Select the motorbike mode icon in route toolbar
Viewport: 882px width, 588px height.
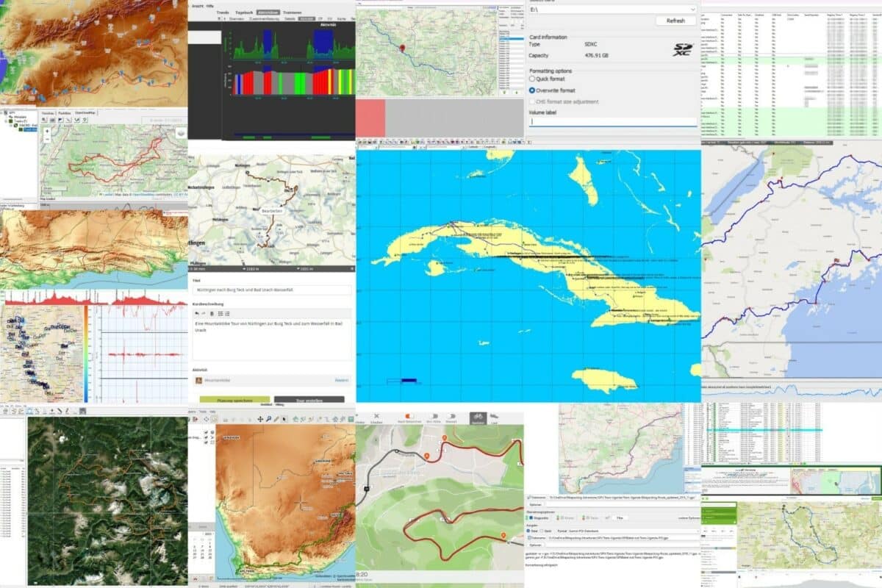452,416
